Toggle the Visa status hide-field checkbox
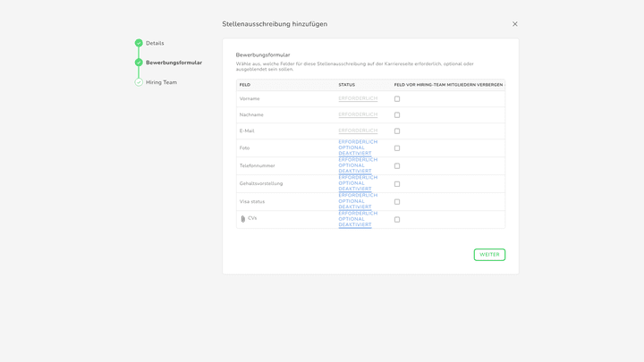The width and height of the screenshot is (644, 362). point(397,201)
